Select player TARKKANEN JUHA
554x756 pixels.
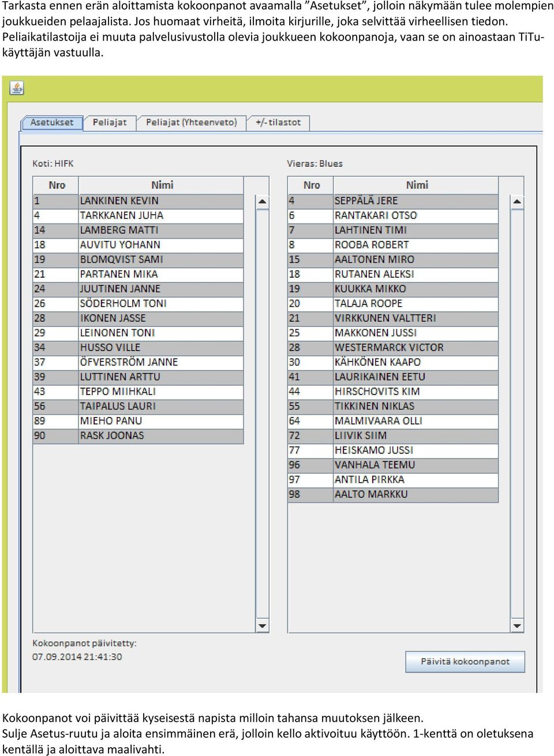[x=138, y=215]
